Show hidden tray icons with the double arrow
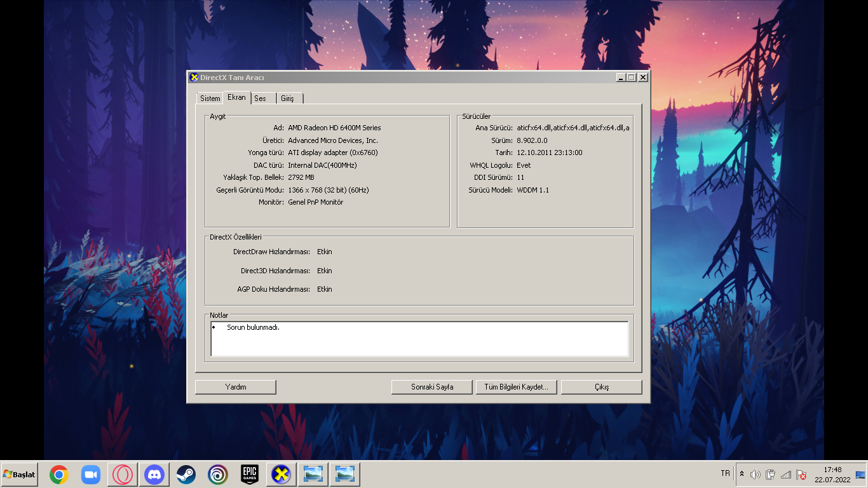The width and height of the screenshot is (868, 488). [742, 475]
